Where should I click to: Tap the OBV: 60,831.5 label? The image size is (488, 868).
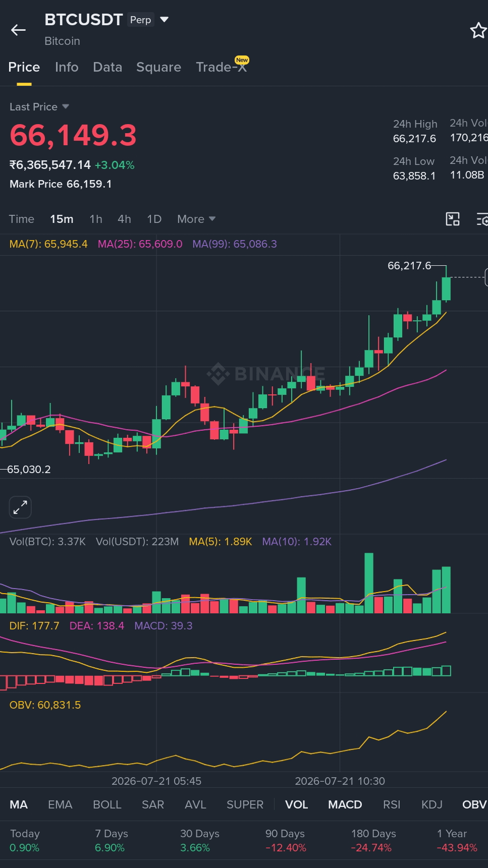click(x=45, y=705)
